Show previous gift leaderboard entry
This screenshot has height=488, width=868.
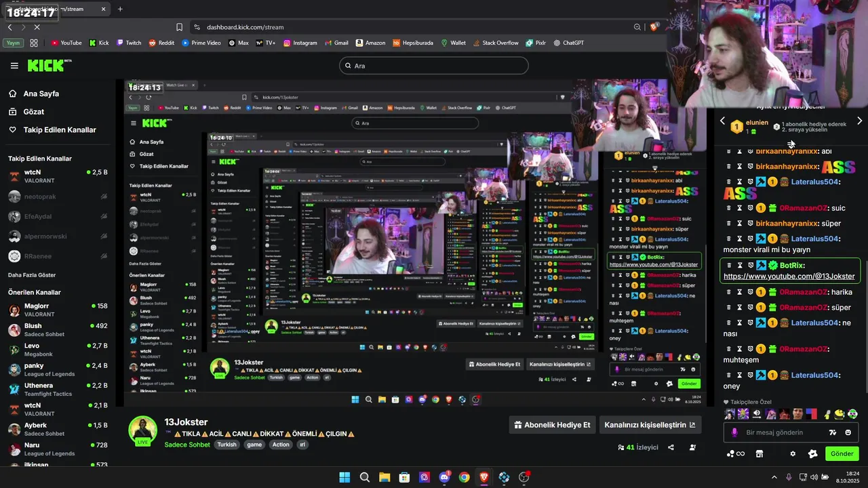(722, 121)
